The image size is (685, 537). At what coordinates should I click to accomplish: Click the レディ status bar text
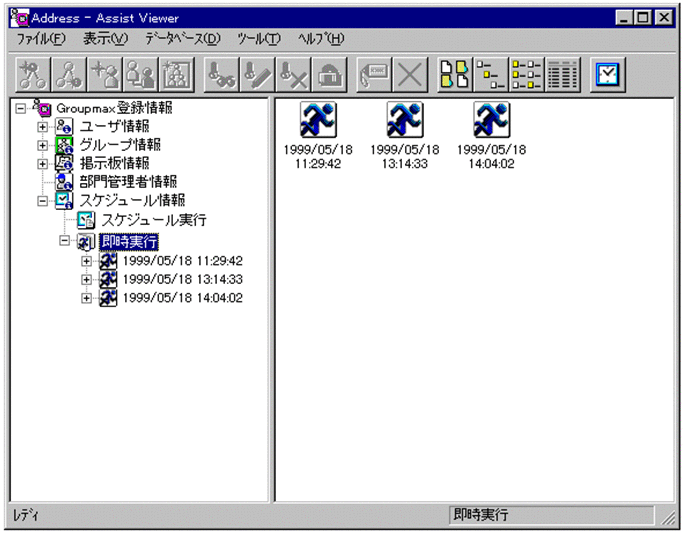coord(25,516)
